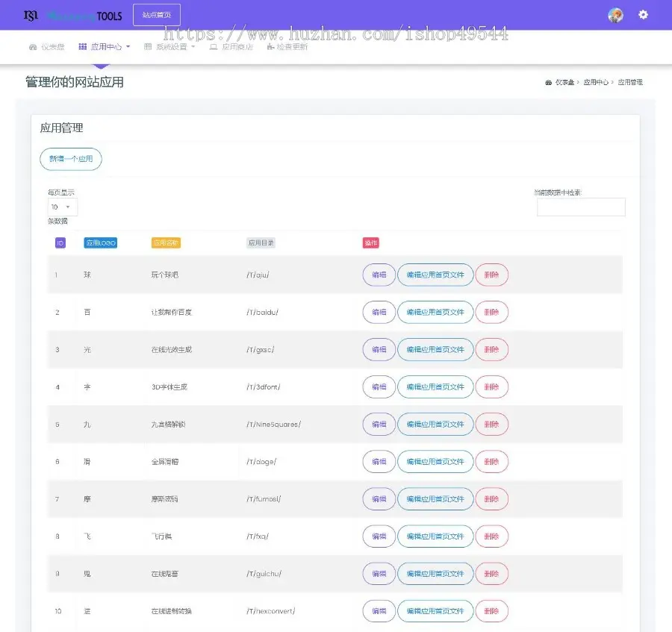Click the TOOLS brand text icon
Image resolution: width=672 pixels, height=632 pixels.
click(x=109, y=15)
